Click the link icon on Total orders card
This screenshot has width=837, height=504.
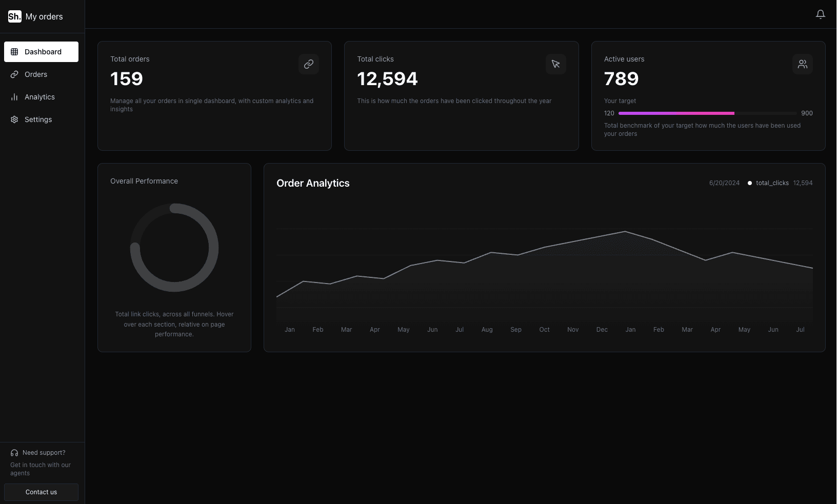click(309, 64)
